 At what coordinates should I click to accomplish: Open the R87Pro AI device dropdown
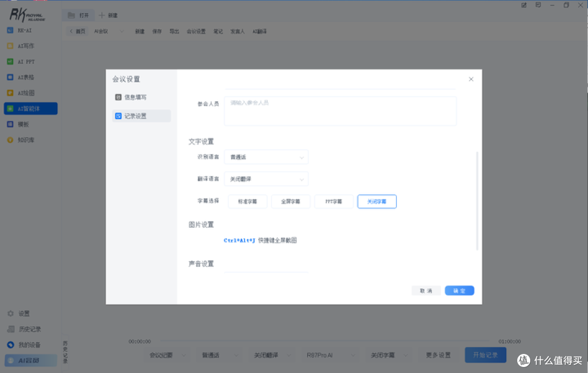[330, 355]
